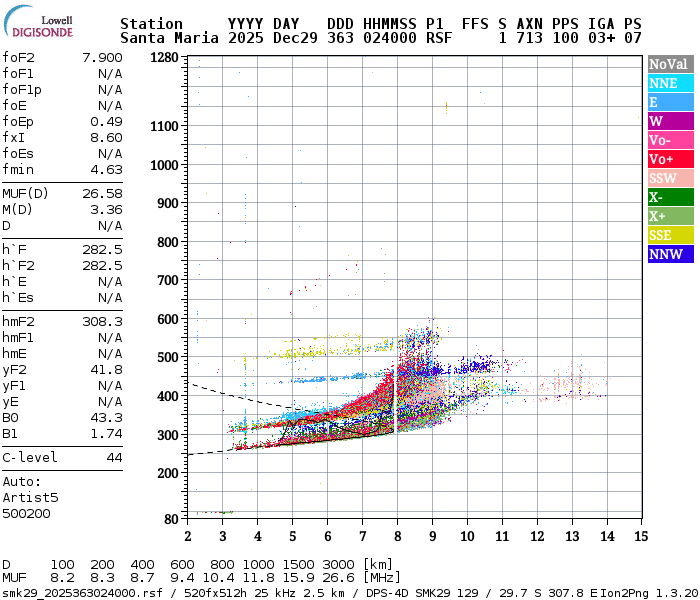Click the foF2 value 7.900
The height and width of the screenshot is (600, 700).
click(102, 58)
